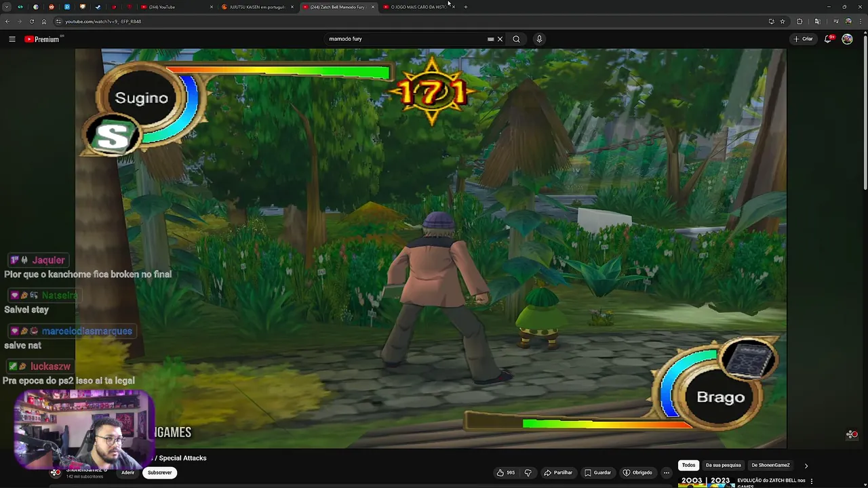Select the Da sua pesquisa chip
The image size is (868, 488).
723,465
